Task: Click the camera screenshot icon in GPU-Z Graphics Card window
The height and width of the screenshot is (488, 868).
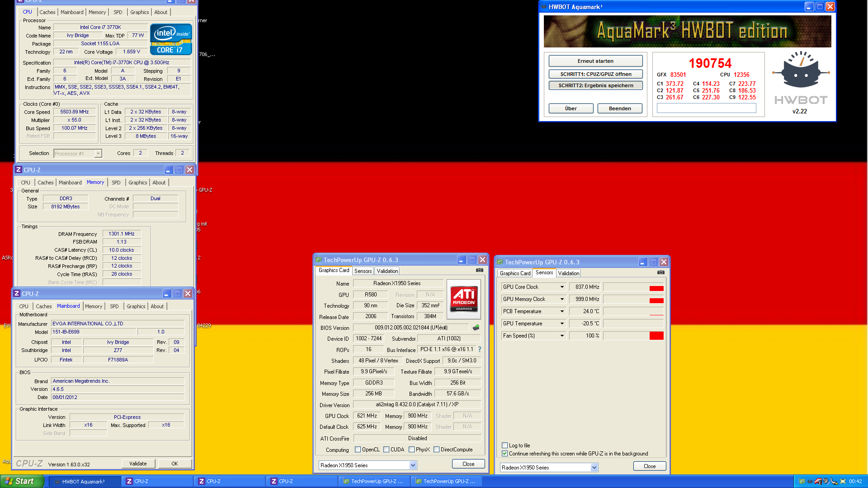Action: click(480, 270)
